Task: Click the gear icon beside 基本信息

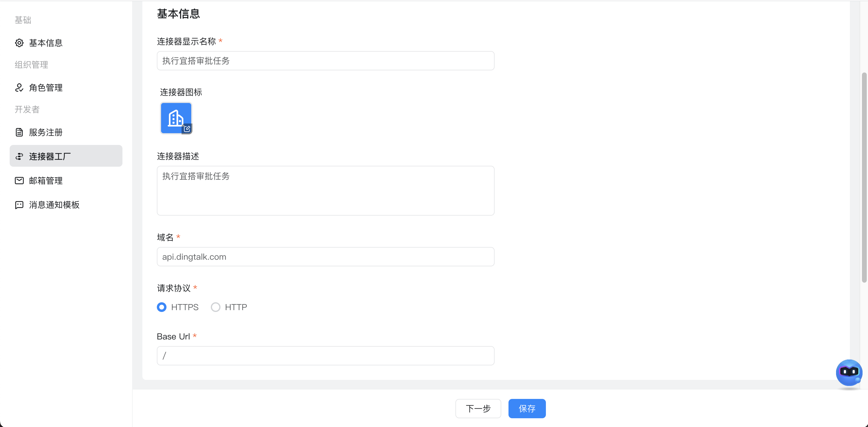Action: pyautogui.click(x=19, y=43)
